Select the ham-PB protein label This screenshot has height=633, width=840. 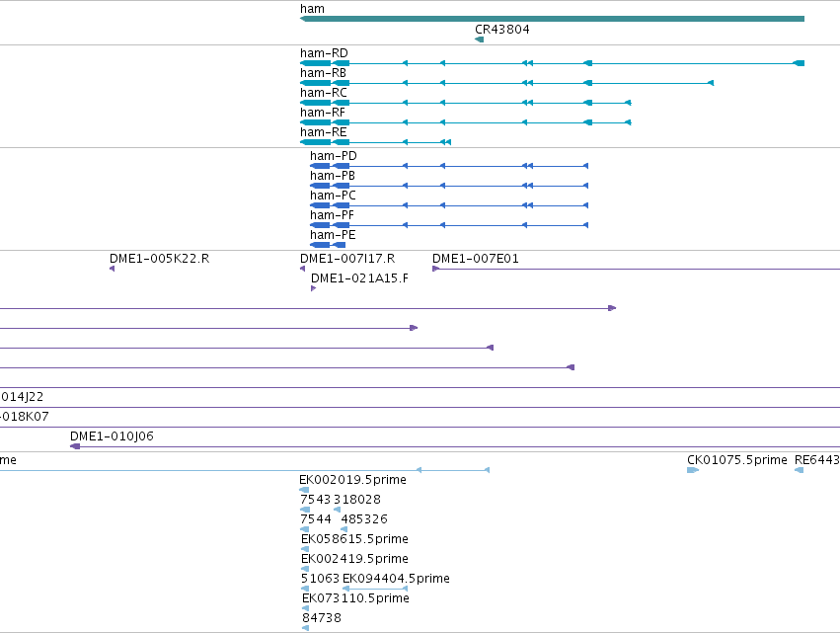[x=332, y=176]
